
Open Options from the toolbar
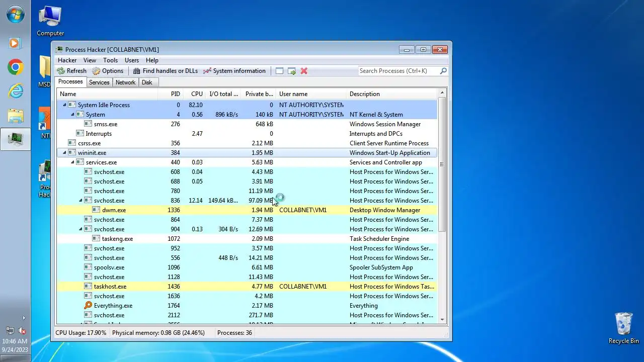point(108,71)
